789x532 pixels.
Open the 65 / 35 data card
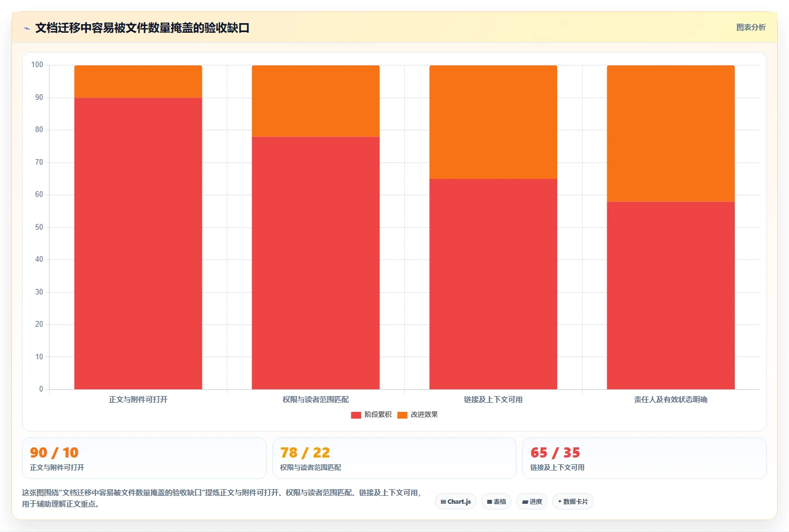[x=645, y=458]
